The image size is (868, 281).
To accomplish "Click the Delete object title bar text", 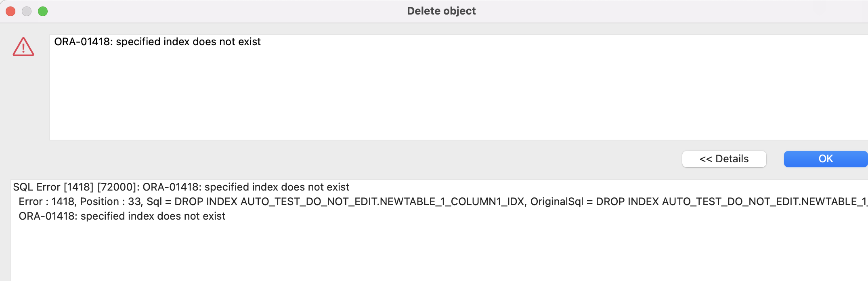I will (441, 10).
